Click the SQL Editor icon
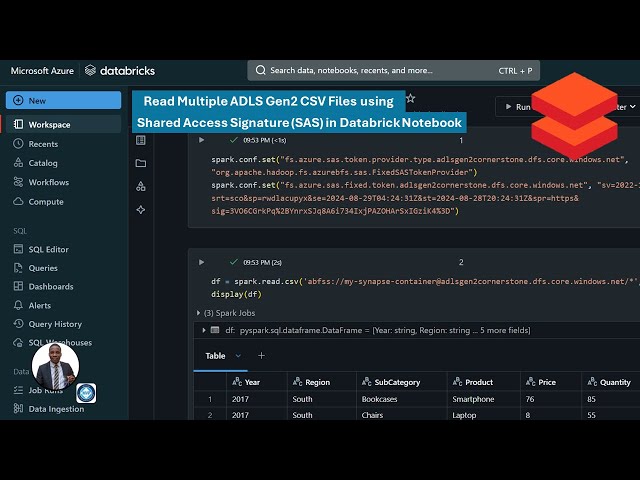 [x=18, y=249]
